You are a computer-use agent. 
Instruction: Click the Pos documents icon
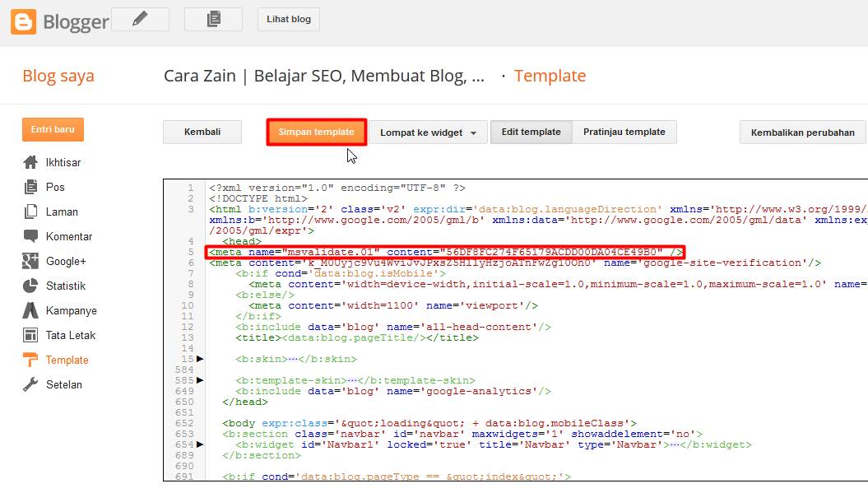click(x=30, y=187)
